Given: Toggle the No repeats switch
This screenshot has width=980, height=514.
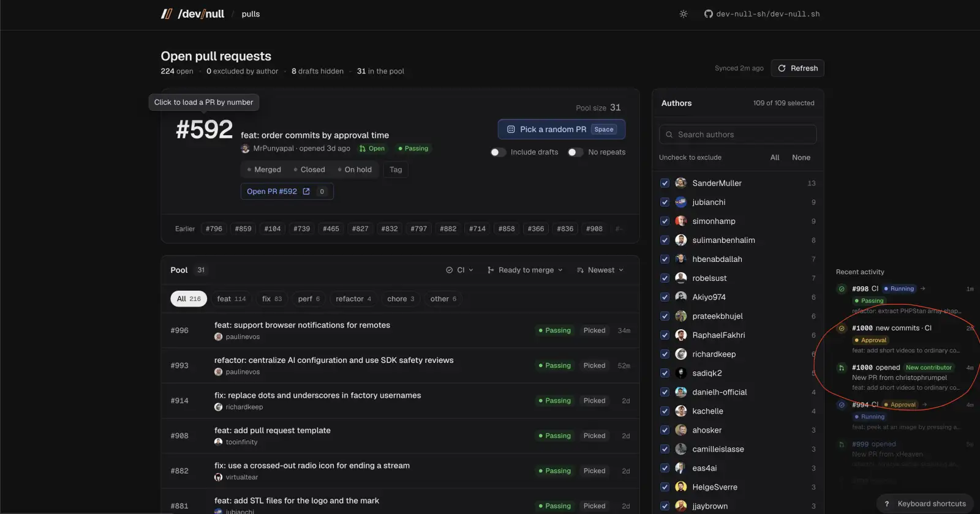Looking at the screenshot, I should click(576, 152).
